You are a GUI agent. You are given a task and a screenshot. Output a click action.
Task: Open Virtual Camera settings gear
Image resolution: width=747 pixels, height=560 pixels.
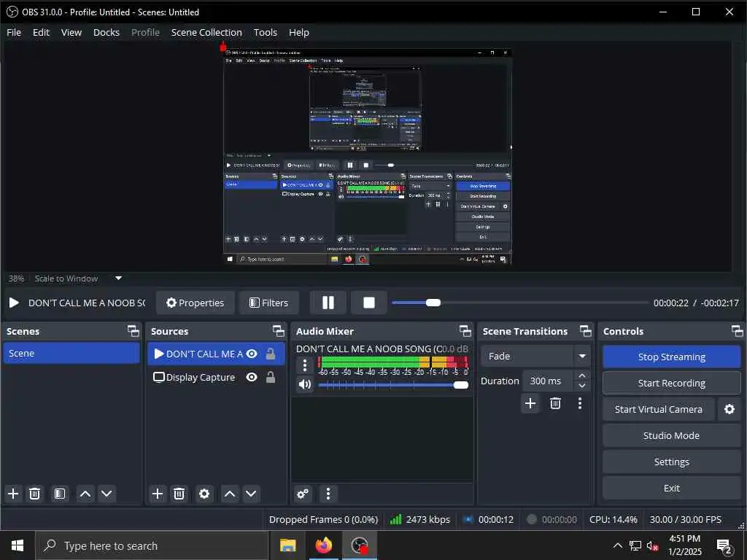click(729, 409)
